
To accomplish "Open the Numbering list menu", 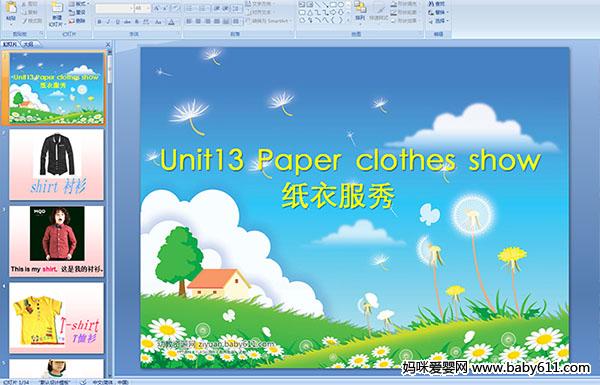I will (x=203, y=8).
